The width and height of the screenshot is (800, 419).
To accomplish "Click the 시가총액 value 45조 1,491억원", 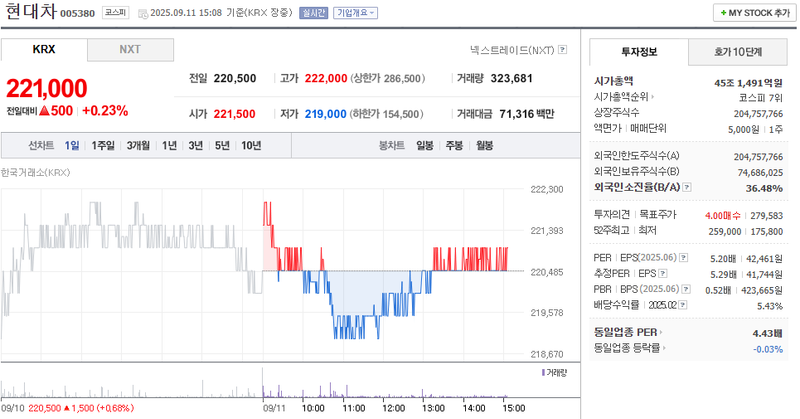I will pyautogui.click(x=748, y=83).
